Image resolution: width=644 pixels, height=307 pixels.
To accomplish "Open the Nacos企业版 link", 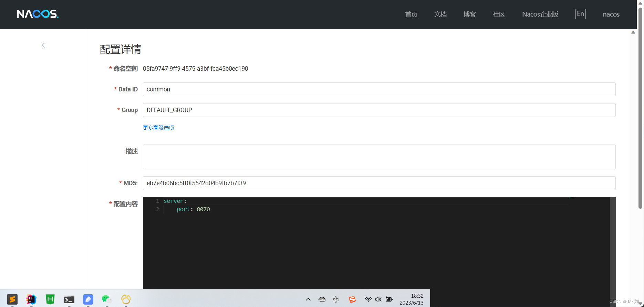I will [540, 14].
